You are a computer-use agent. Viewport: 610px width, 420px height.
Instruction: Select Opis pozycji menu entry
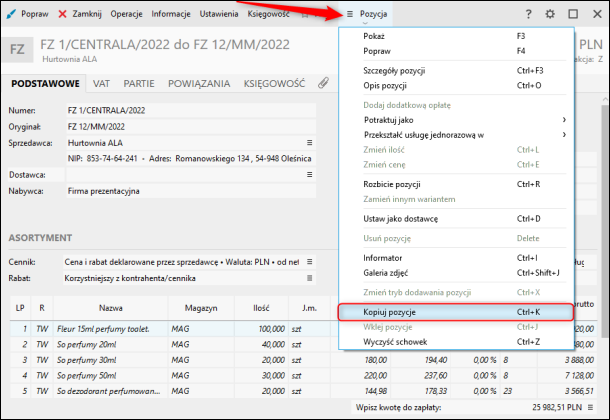456,86
